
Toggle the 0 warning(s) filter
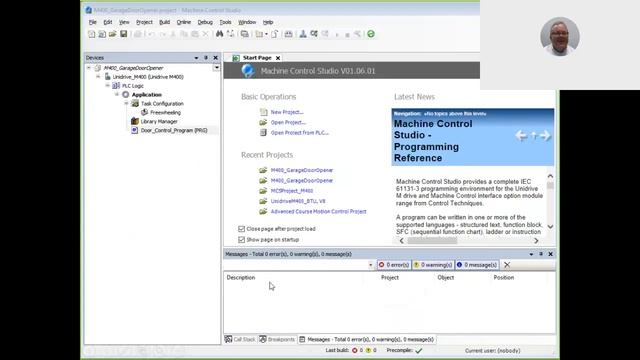point(433,265)
